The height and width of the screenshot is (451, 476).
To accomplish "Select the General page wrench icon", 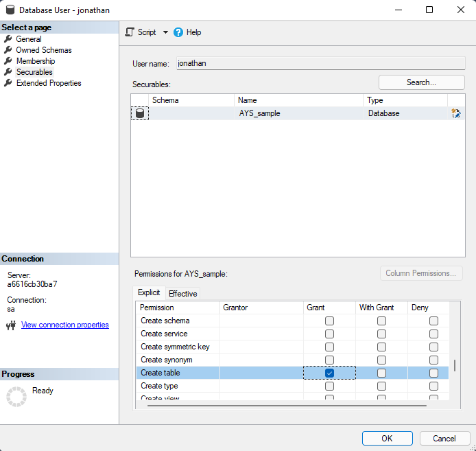I will [x=8, y=39].
